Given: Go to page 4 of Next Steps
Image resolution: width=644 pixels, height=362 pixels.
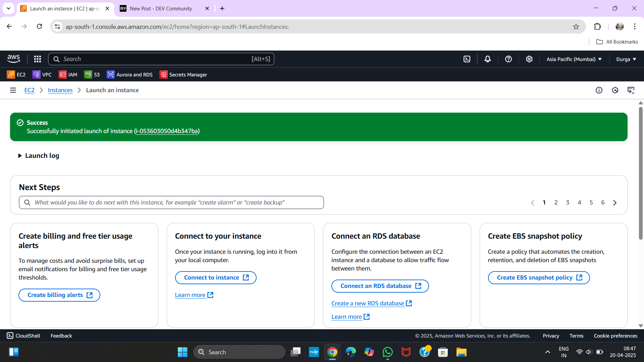Looking at the screenshot, I should point(579,202).
